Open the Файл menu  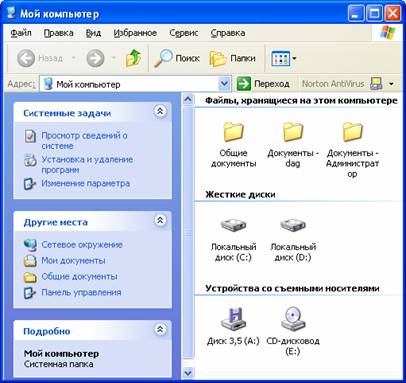pos(21,33)
